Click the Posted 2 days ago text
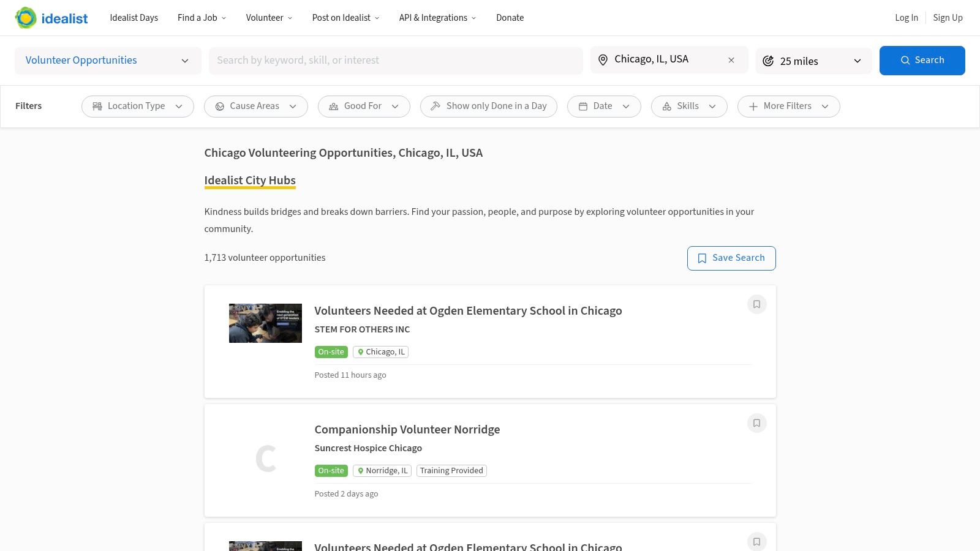 (346, 494)
